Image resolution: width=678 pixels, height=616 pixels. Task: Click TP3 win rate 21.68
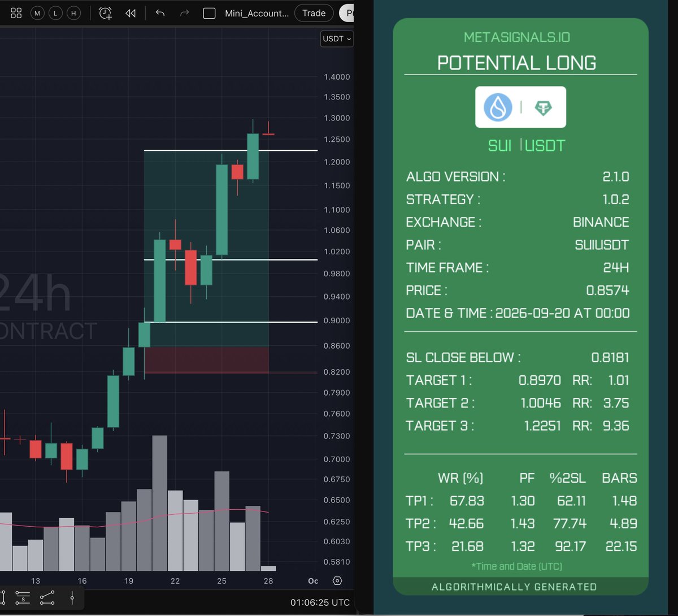pos(467,546)
